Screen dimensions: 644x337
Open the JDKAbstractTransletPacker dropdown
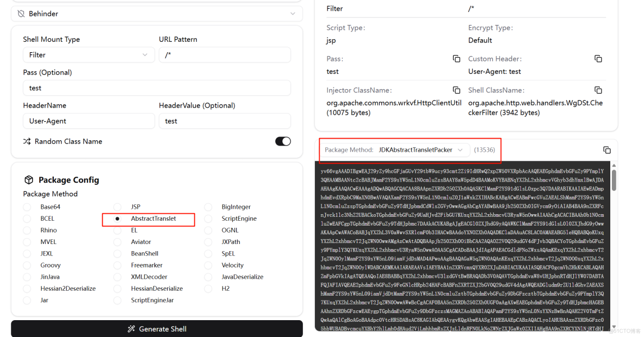(423, 150)
